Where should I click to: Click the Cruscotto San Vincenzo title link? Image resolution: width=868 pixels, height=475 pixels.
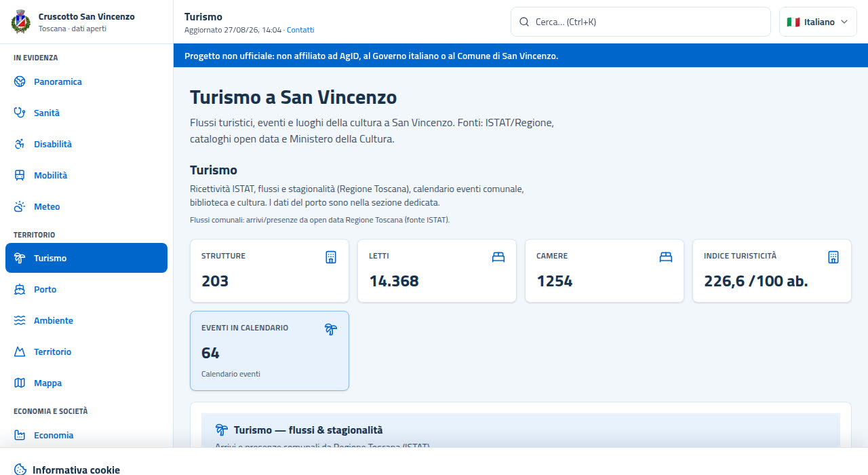point(87,16)
